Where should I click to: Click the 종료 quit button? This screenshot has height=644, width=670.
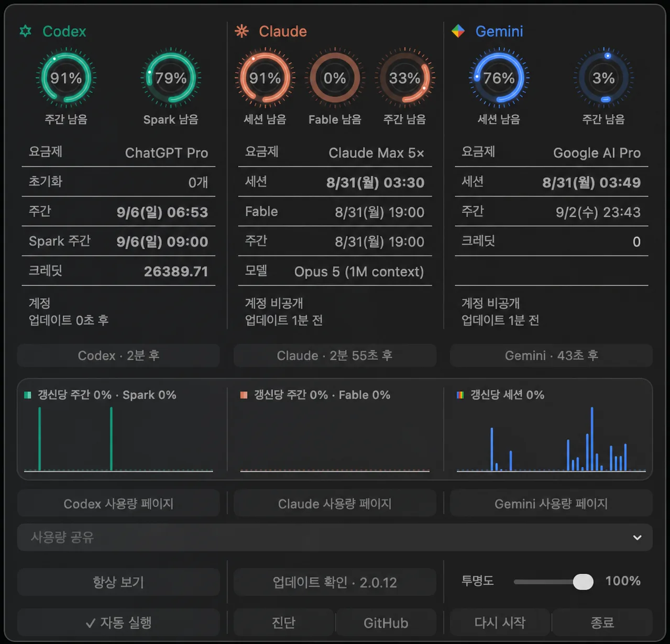point(602,623)
